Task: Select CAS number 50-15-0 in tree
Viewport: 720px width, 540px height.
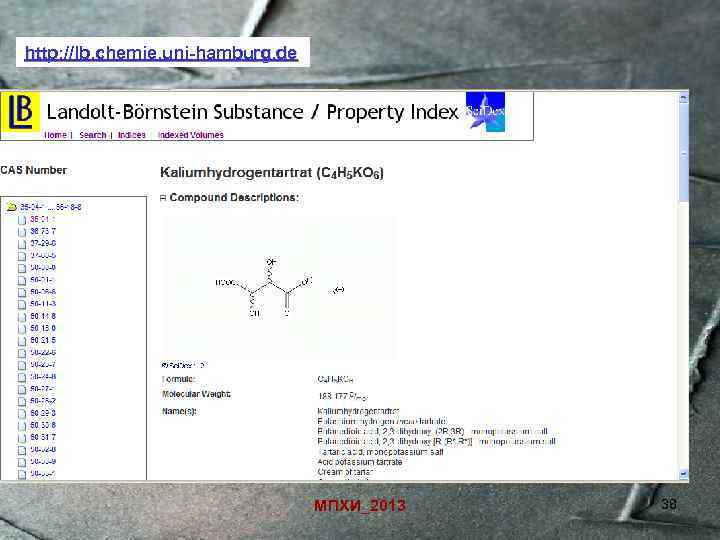Action: tap(43, 328)
